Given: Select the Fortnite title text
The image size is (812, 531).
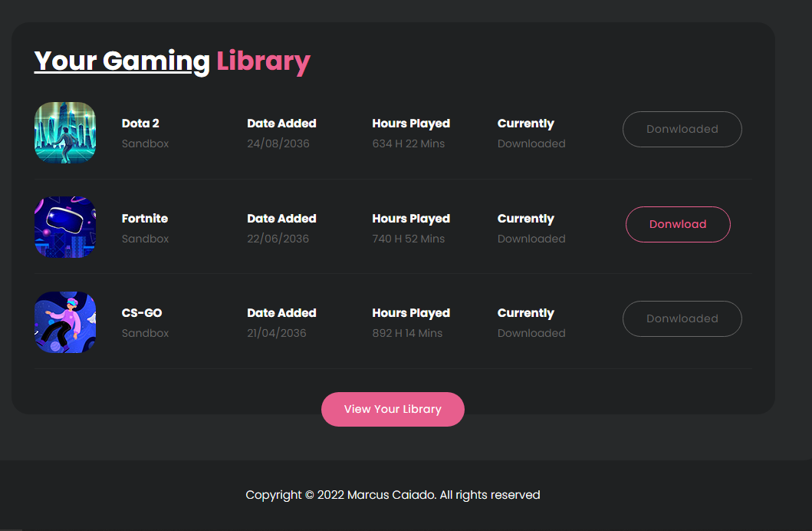Looking at the screenshot, I should tap(144, 218).
